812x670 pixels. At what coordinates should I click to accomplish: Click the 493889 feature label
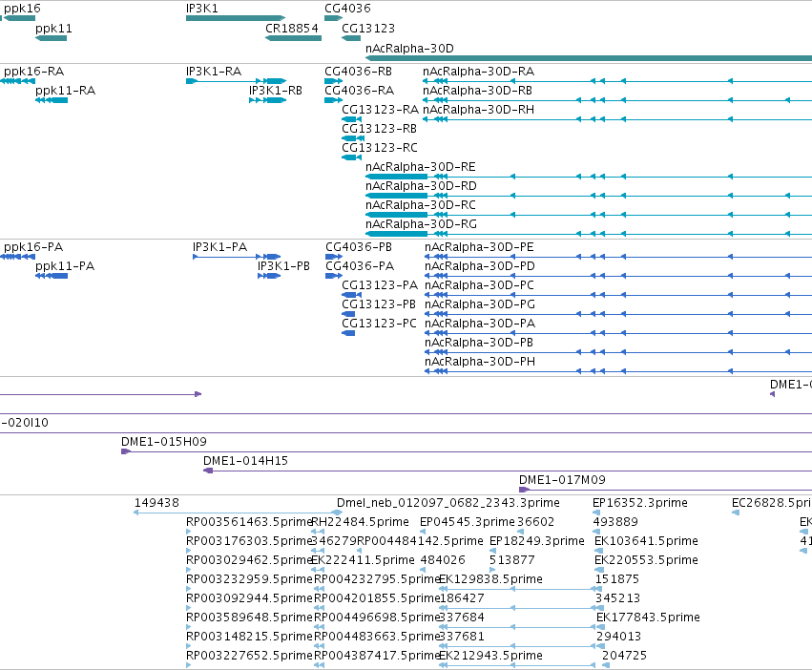click(615, 522)
